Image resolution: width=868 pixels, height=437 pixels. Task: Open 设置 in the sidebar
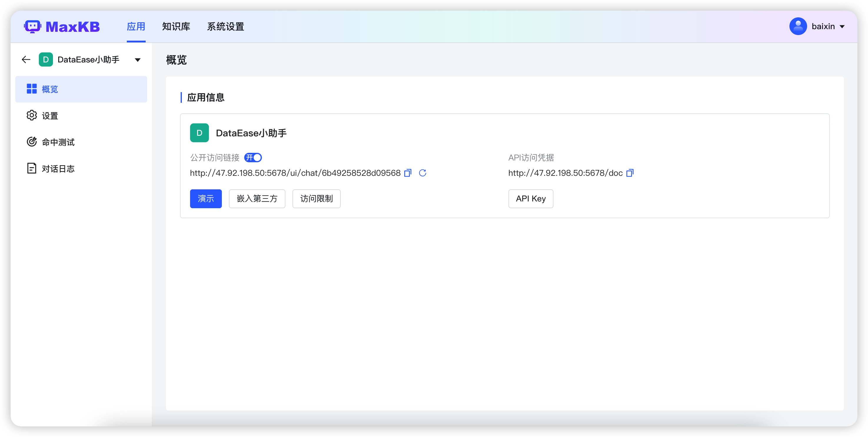[81, 116]
